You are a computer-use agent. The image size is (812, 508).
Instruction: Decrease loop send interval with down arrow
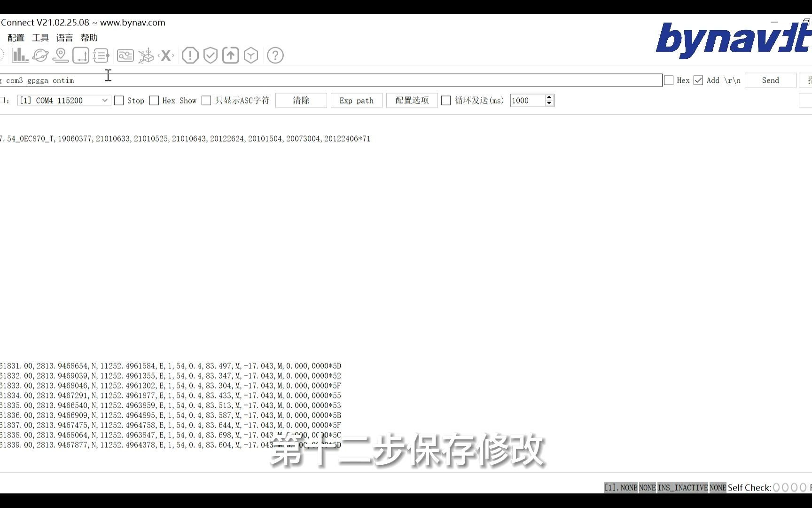[549, 103]
